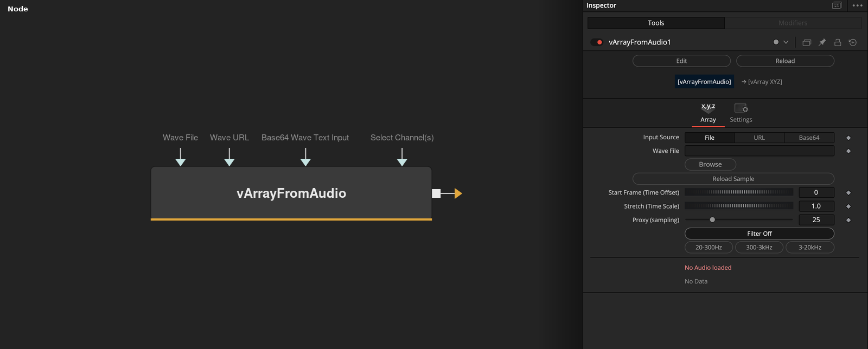Enable the 20-300Hz filter
Image resolution: width=868 pixels, height=349 pixels.
709,247
